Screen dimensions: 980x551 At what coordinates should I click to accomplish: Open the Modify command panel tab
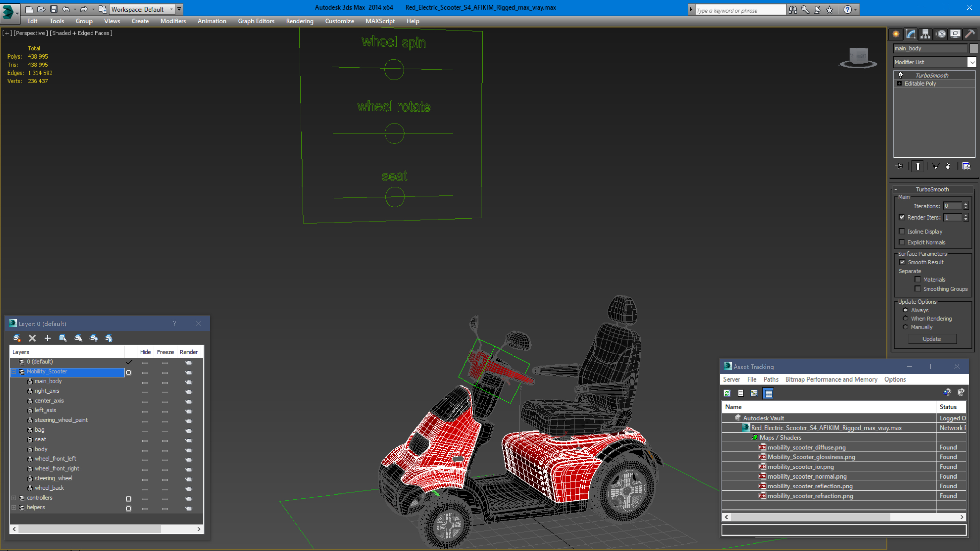(911, 34)
